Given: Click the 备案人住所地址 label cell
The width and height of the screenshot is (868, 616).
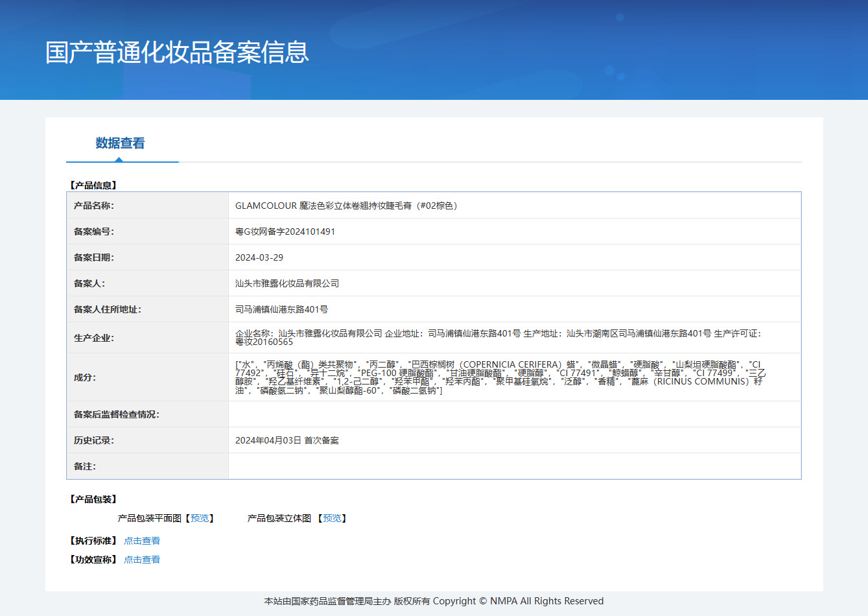Looking at the screenshot, I should coord(148,309).
